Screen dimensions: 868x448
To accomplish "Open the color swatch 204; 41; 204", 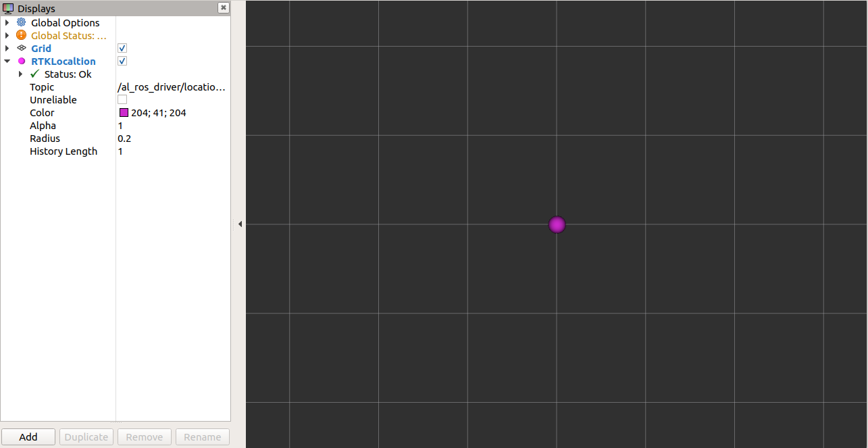I will coord(124,113).
